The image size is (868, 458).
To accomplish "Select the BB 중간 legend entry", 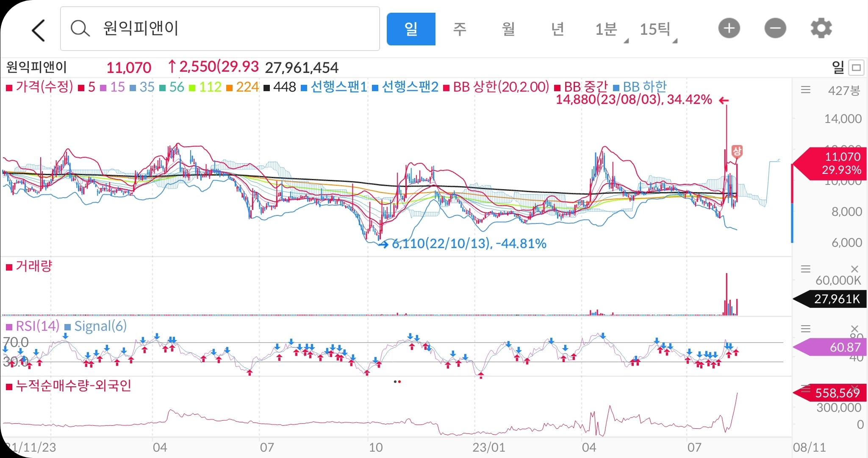I will coord(581,87).
